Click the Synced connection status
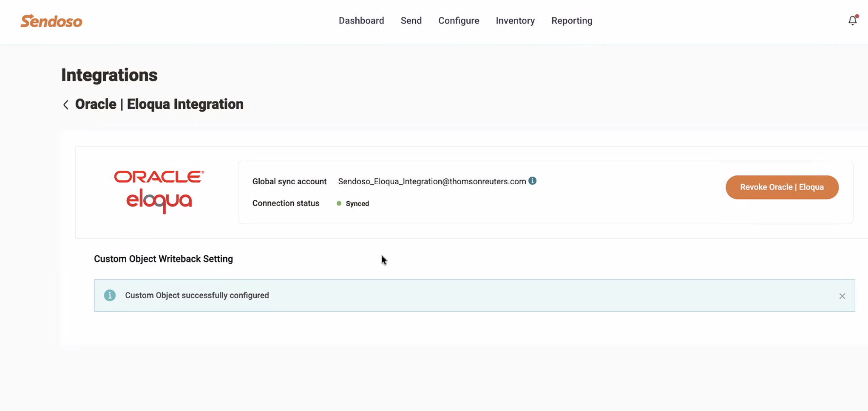This screenshot has width=868, height=411. click(357, 203)
